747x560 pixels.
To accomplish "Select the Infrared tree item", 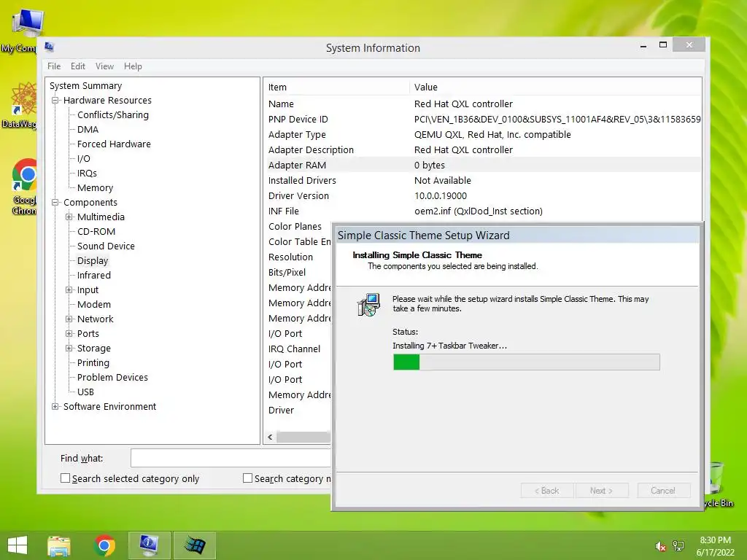I will pyautogui.click(x=94, y=275).
